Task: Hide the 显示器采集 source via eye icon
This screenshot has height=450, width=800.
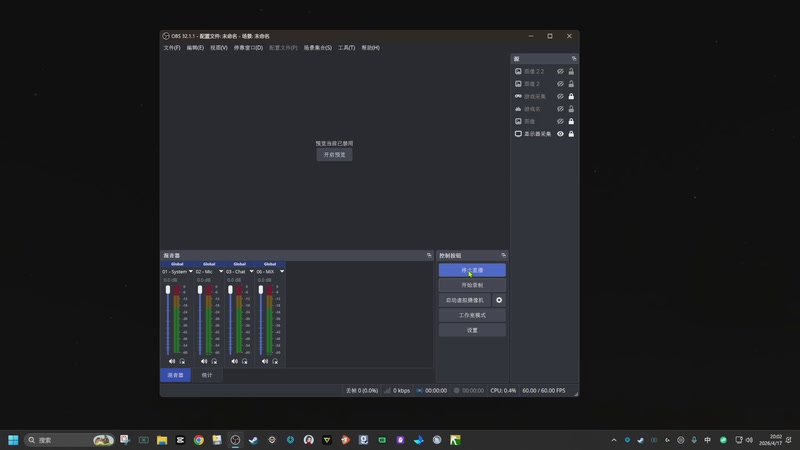Action: point(560,134)
